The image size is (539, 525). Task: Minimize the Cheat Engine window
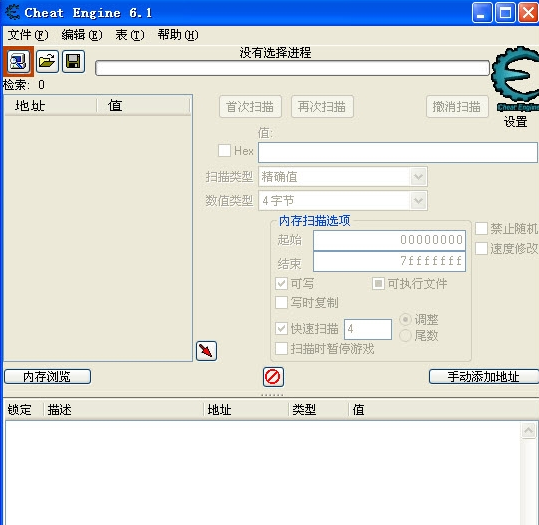pos(482,13)
